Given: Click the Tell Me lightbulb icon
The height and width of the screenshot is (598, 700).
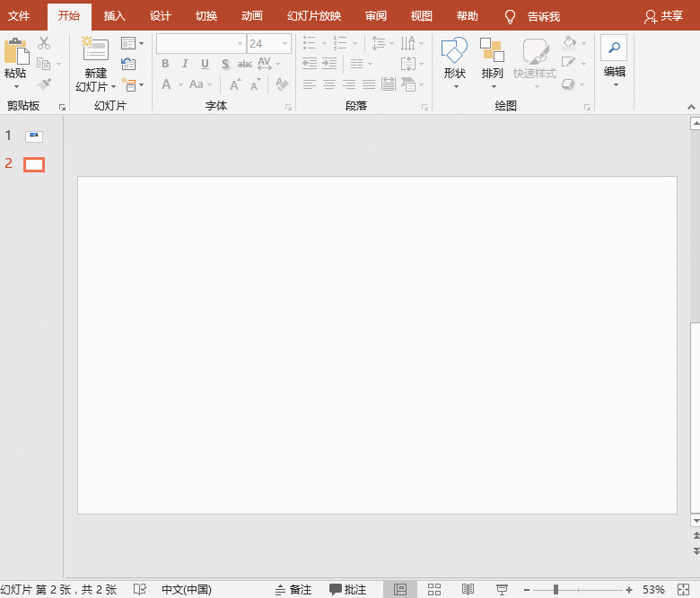Looking at the screenshot, I should [510, 17].
